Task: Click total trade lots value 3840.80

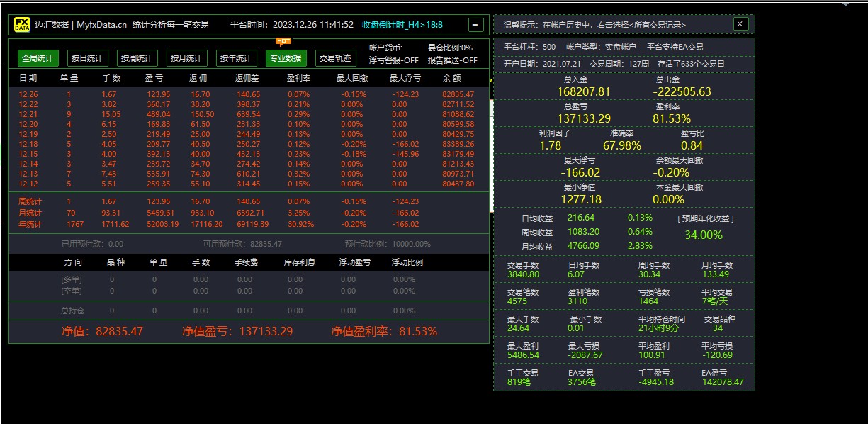Action: pos(524,274)
